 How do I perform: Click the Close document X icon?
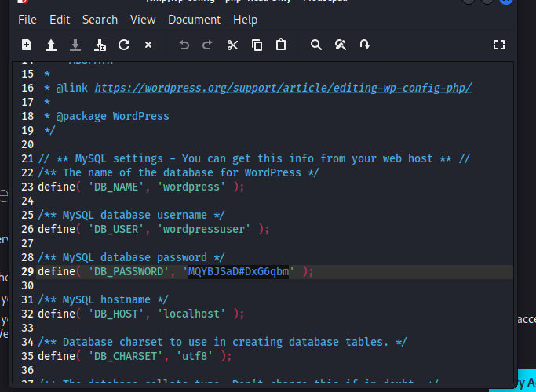click(x=148, y=45)
